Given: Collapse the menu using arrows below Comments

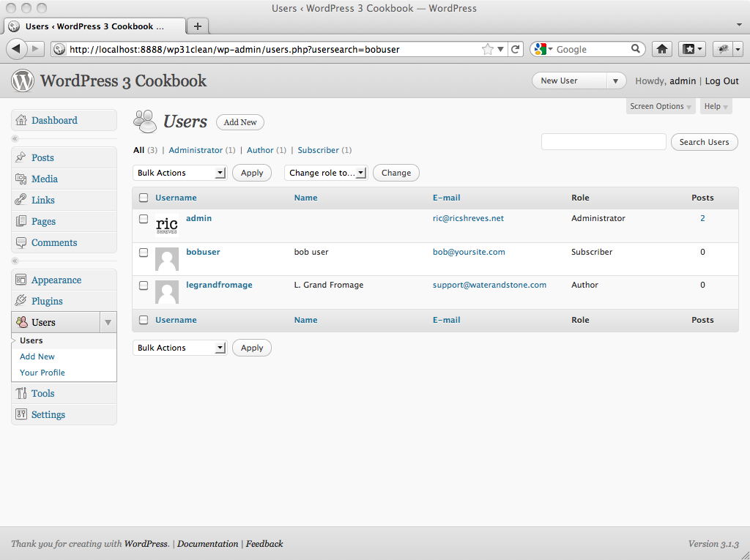Looking at the screenshot, I should tap(15, 261).
